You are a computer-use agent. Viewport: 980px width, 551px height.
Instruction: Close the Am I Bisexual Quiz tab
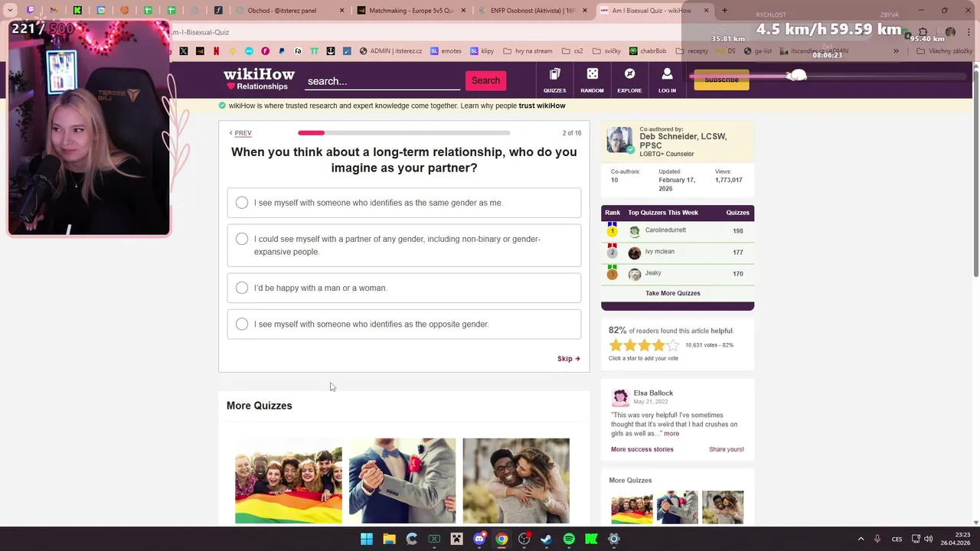pyautogui.click(x=706, y=11)
